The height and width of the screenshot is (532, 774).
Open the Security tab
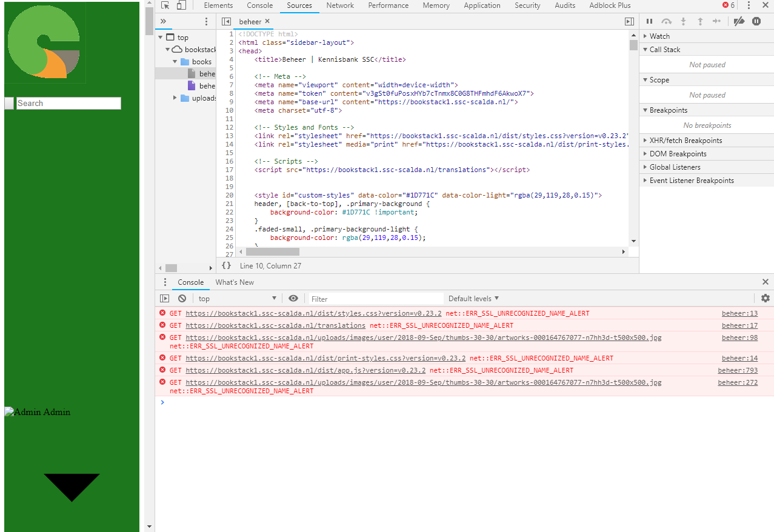pos(527,5)
